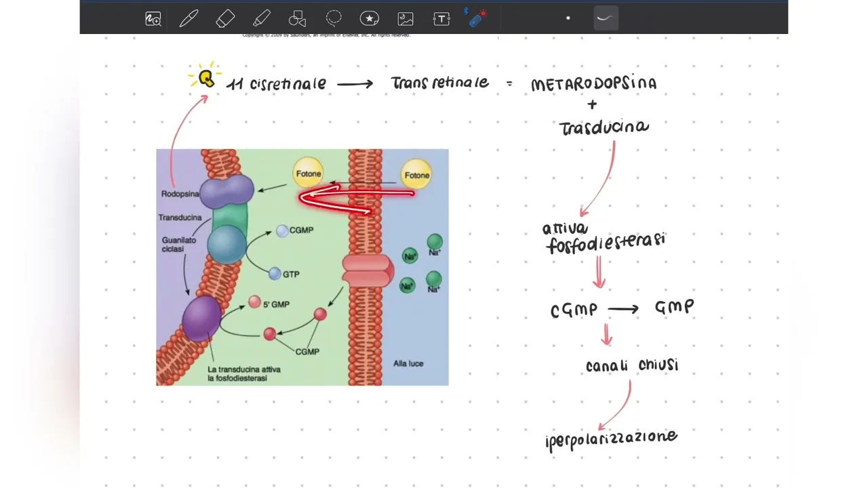868x488 pixels.
Task: Click the membrane diagram image
Action: pyautogui.click(x=302, y=267)
